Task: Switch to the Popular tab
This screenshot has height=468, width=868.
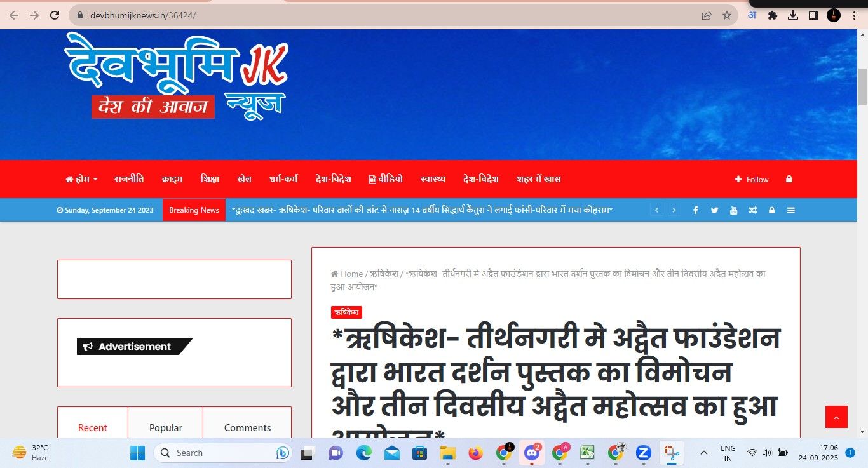Action: click(x=165, y=427)
